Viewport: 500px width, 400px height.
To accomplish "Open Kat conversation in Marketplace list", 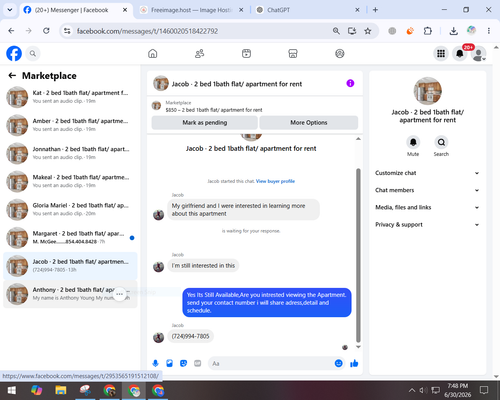I will 70,97.
